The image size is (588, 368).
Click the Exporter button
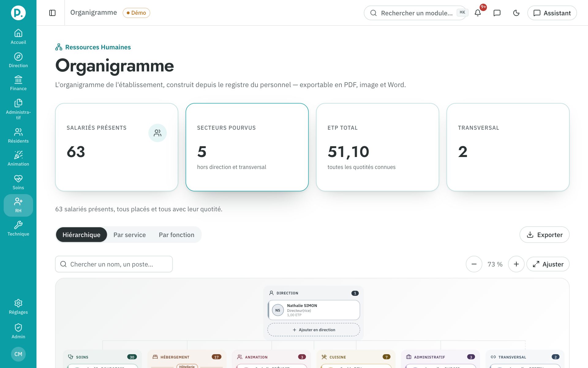tap(545, 235)
